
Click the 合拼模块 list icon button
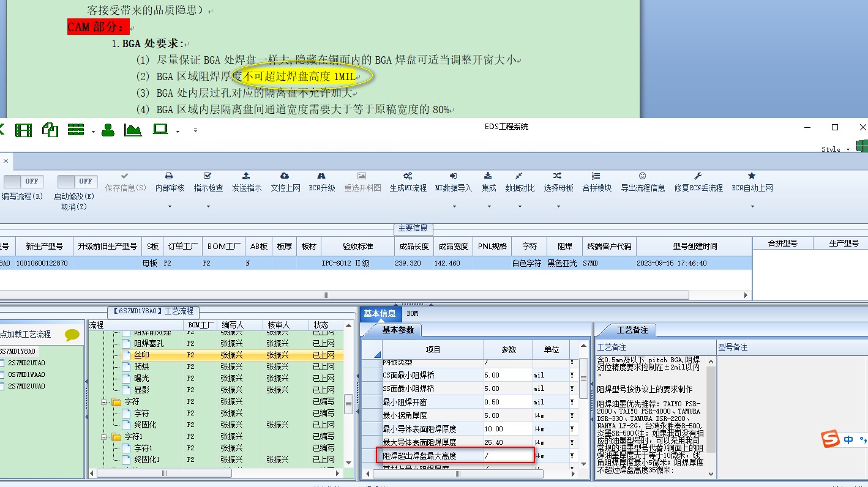point(597,182)
